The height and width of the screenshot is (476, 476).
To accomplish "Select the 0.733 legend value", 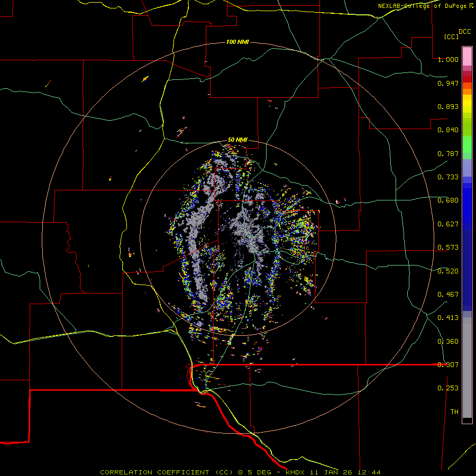I will click(448, 177).
